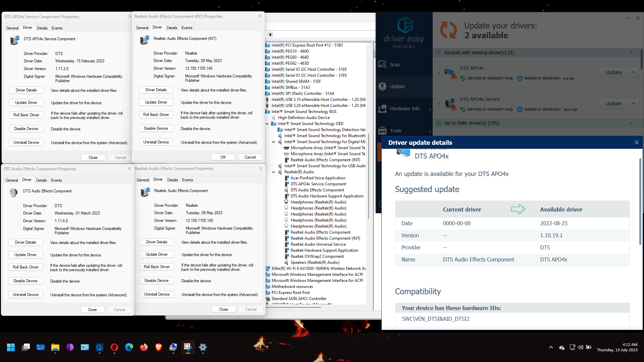The image size is (644, 362).
Task: Click the Driver Easy refresh arrows logo
Action: pos(448,30)
